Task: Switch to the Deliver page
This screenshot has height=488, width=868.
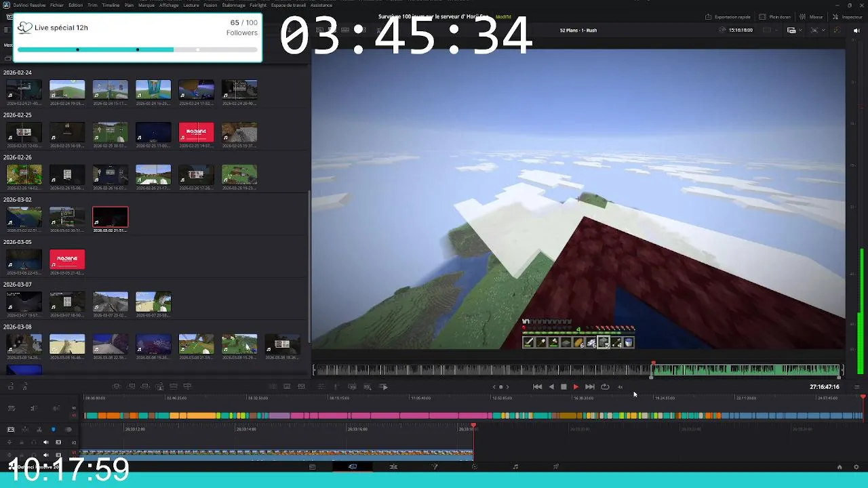Action: 556,467
